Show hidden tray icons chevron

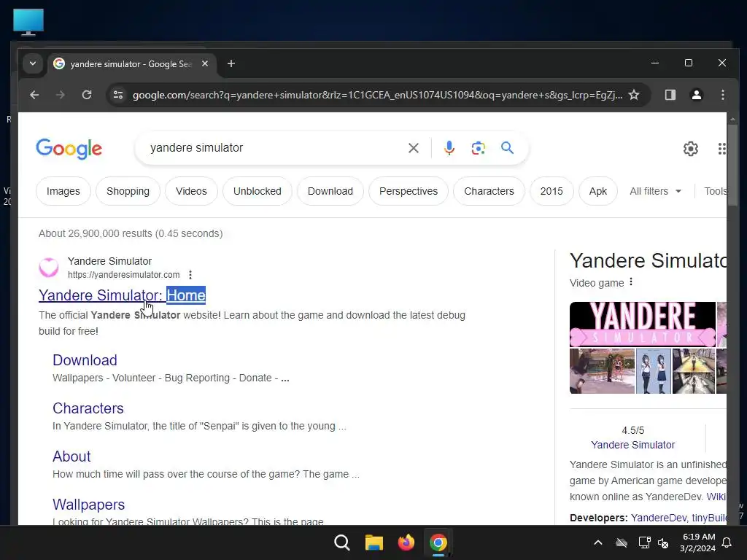(x=598, y=542)
